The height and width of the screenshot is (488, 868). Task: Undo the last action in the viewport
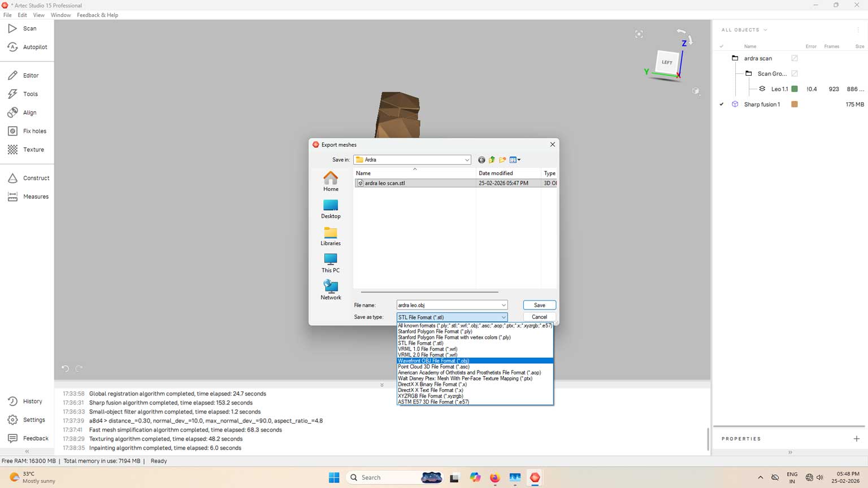click(x=65, y=369)
